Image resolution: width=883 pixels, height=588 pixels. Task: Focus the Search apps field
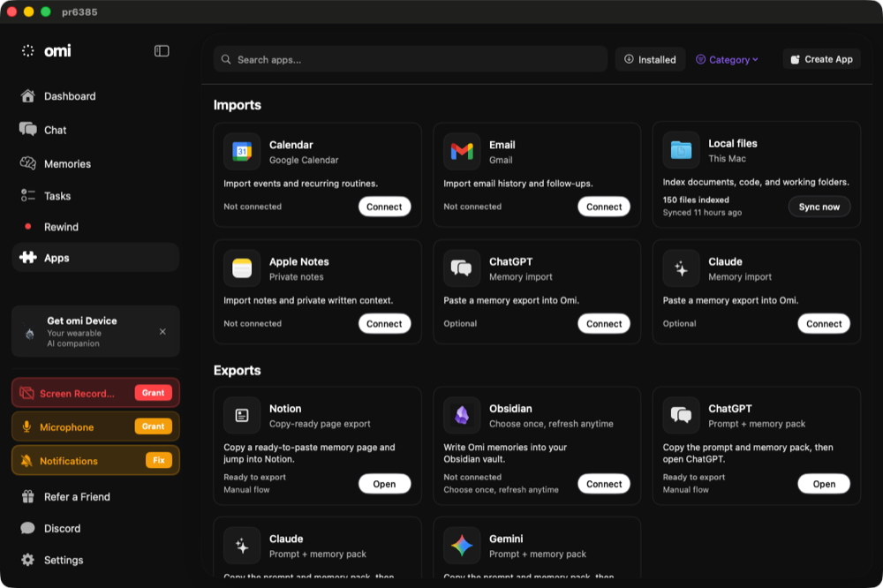pos(410,59)
